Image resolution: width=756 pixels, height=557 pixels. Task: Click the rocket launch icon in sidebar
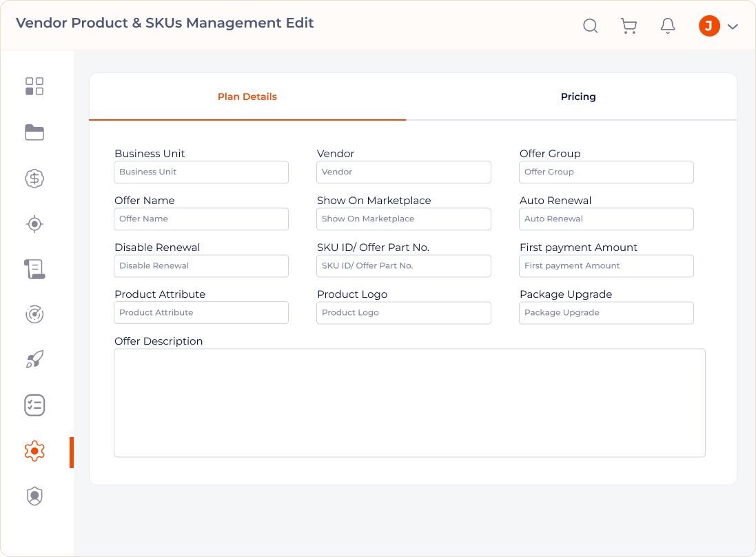[x=34, y=359]
